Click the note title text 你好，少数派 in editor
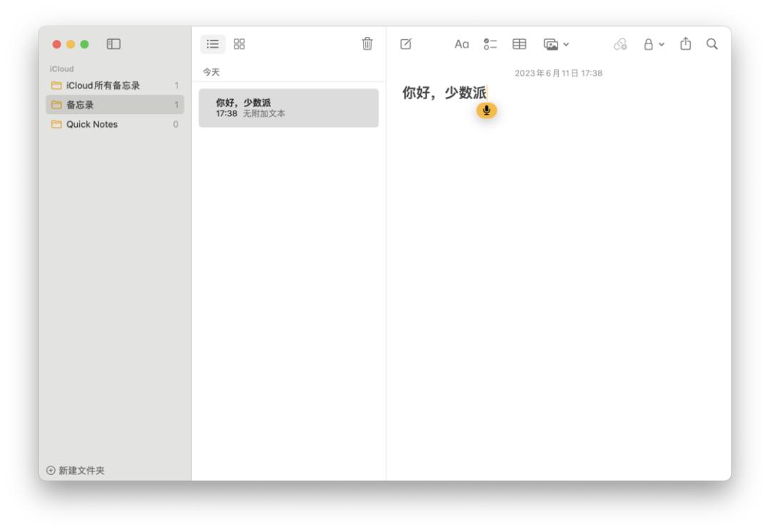Screen dimensions: 770x532 (444, 92)
